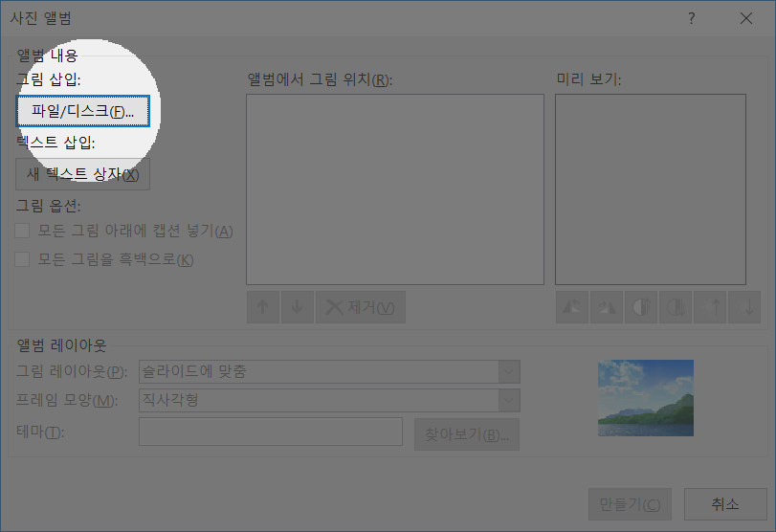Click the layout preview landscape thumbnail

click(645, 398)
